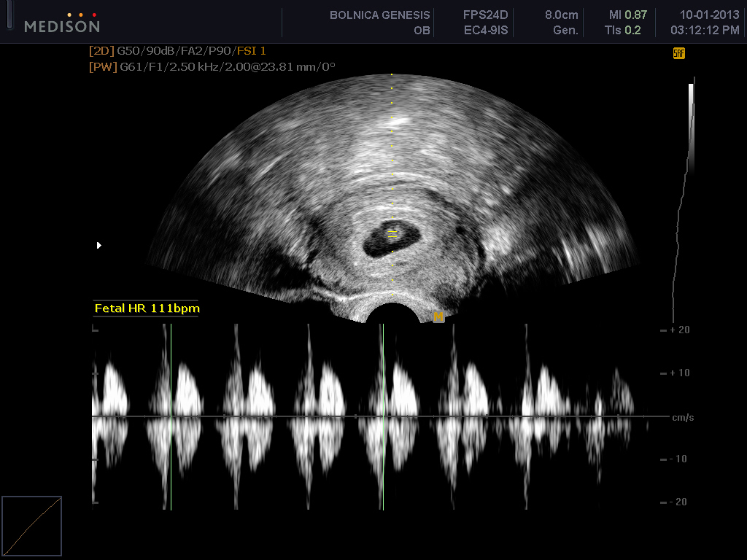Viewport: 747px width, 560px height.
Task: Click the BOLNICA GENESIS hospital name
Action: click(x=379, y=15)
